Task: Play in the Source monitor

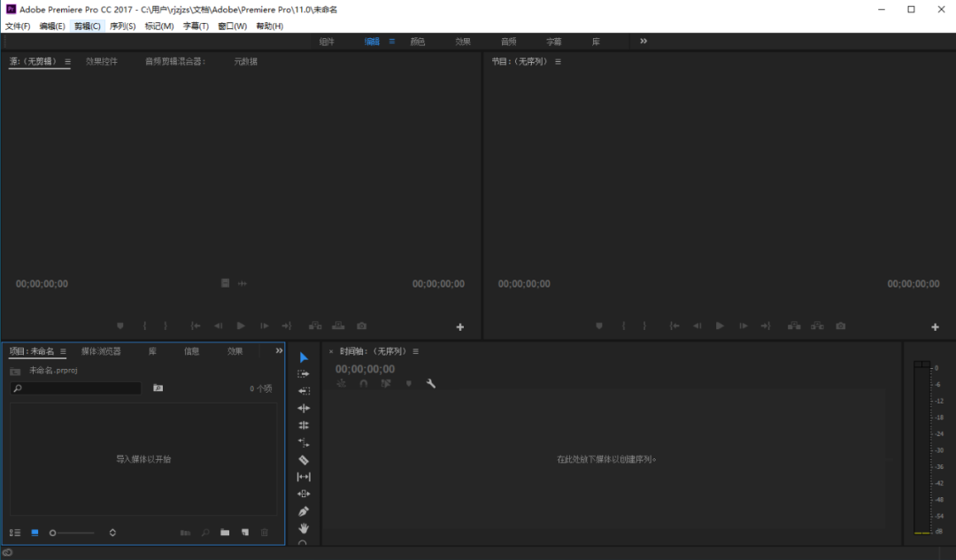Action: (241, 326)
